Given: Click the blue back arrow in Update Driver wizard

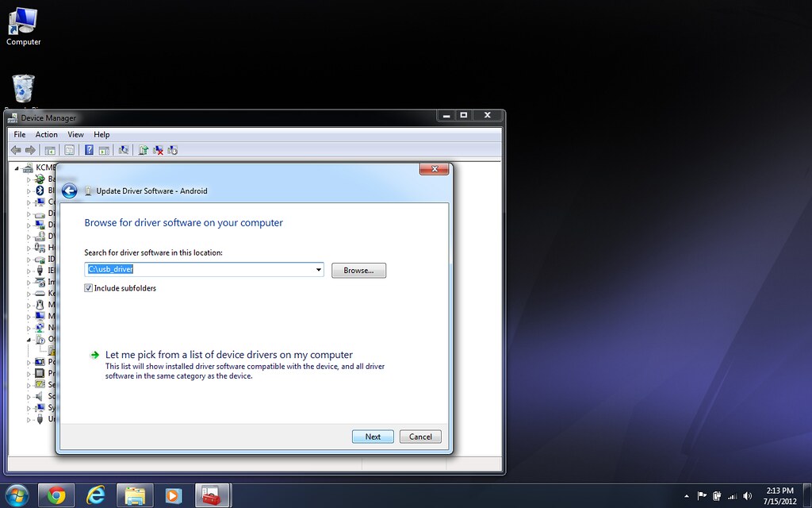Looking at the screenshot, I should coord(70,190).
